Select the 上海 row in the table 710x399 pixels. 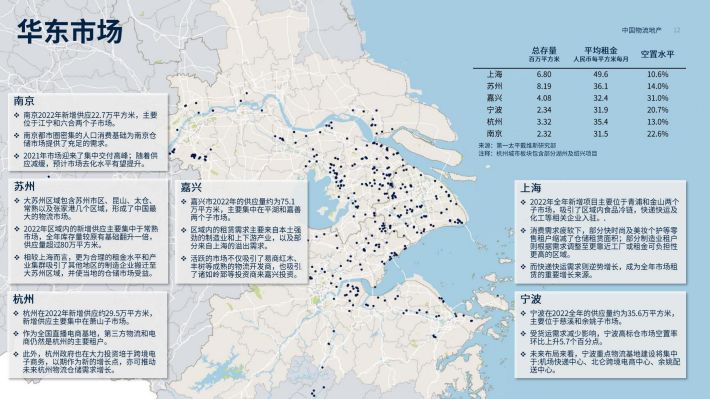click(579, 74)
